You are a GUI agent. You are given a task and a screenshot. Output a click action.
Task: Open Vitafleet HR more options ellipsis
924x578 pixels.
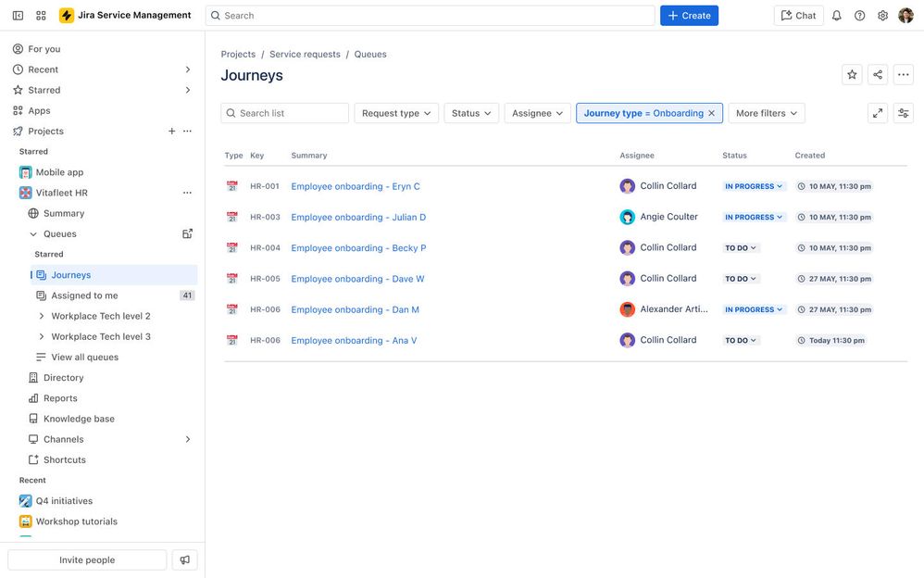187,193
